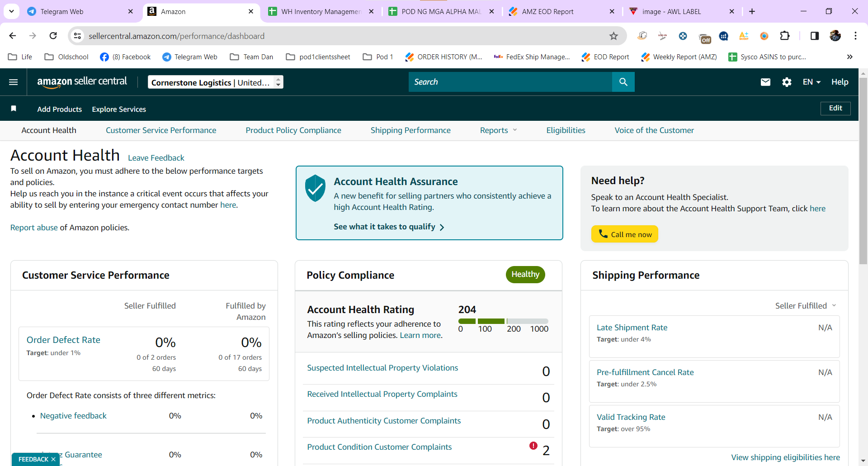
Task: Open the Late Shipment Rate link
Action: click(632, 328)
